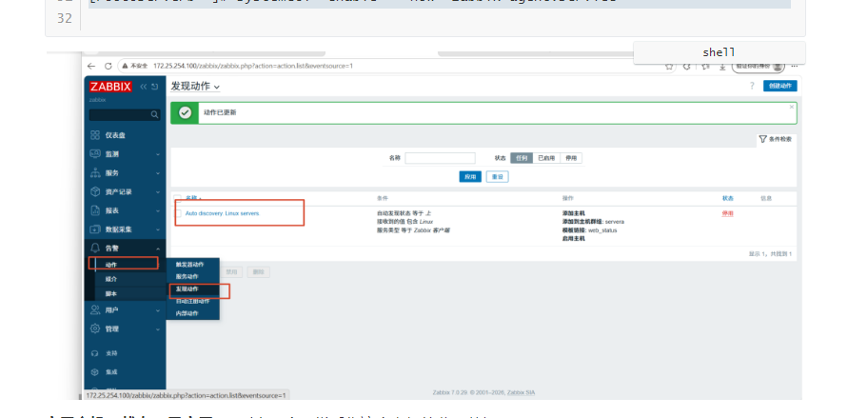The height and width of the screenshot is (418, 868).
Task: Expand the 数据采集 menu chevron
Action: click(158, 229)
